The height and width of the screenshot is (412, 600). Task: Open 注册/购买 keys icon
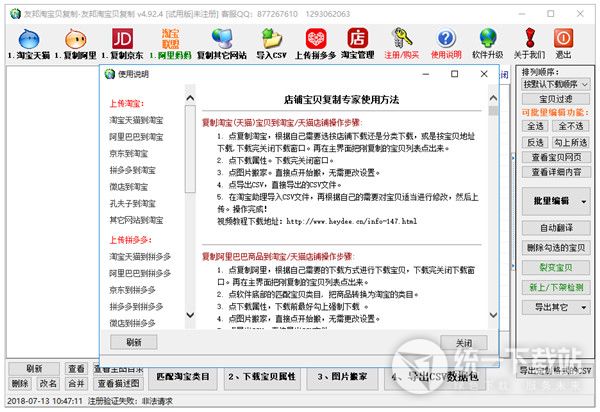(x=401, y=39)
